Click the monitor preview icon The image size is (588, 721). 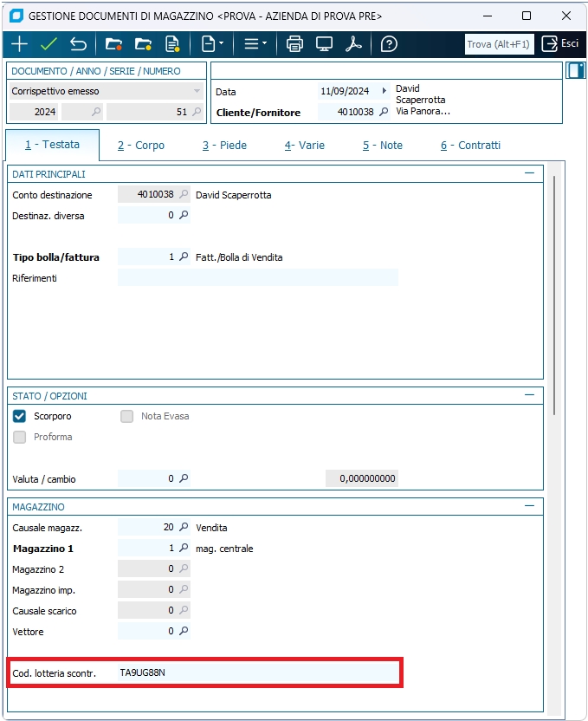(x=324, y=44)
